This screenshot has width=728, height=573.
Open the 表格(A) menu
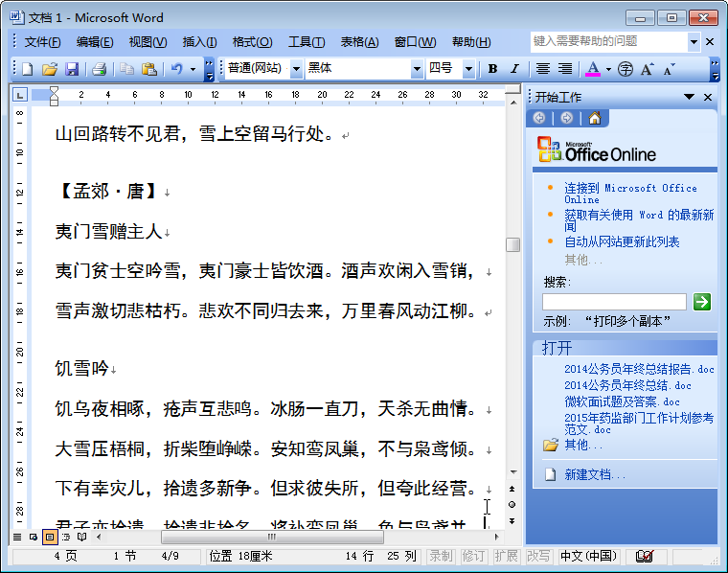tap(359, 42)
